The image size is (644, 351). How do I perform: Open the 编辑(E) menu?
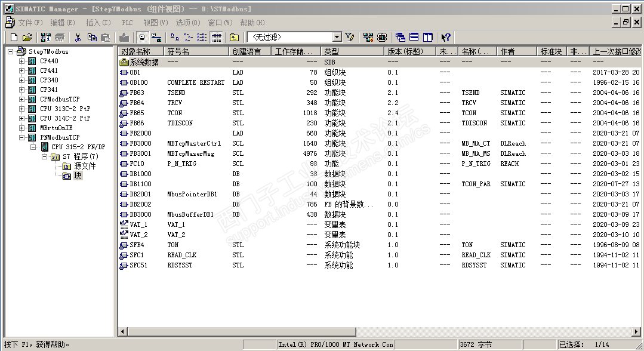(63, 23)
